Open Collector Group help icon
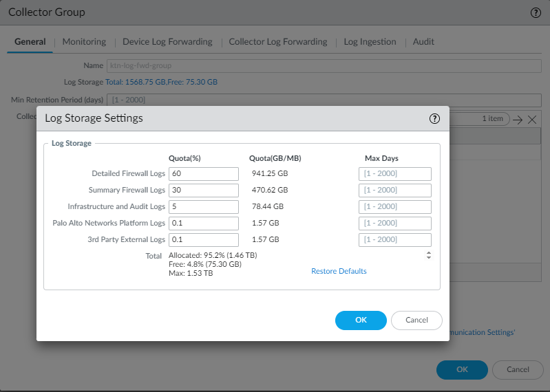 pyautogui.click(x=536, y=12)
